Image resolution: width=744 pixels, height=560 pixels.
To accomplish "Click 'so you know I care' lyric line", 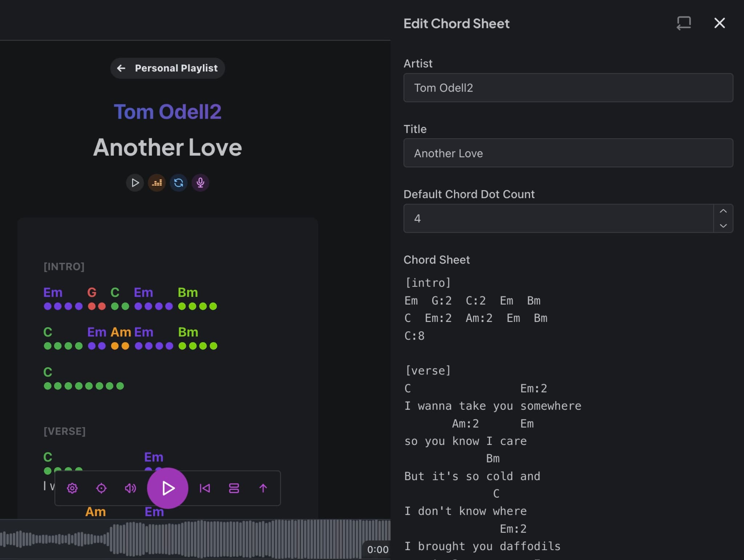I will click(465, 441).
